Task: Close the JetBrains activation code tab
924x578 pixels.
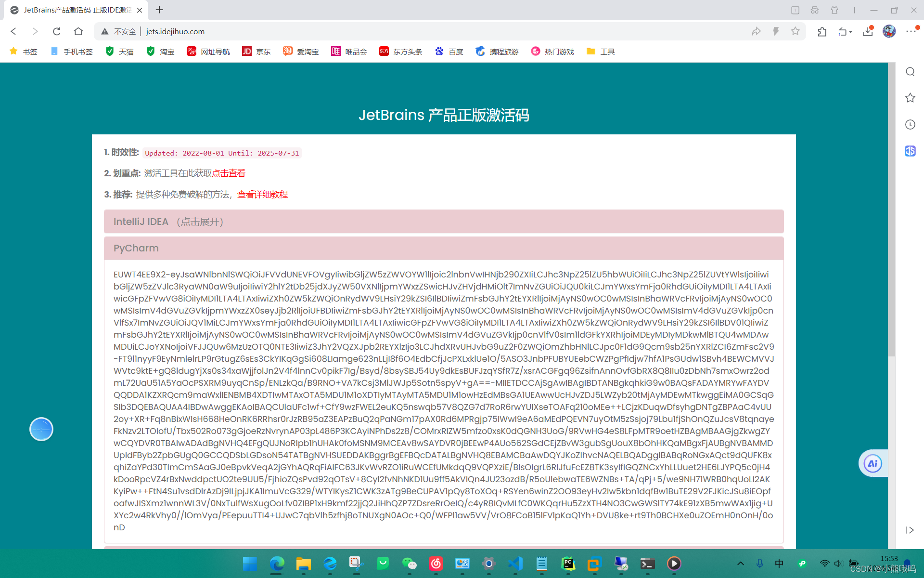Action: (x=140, y=10)
